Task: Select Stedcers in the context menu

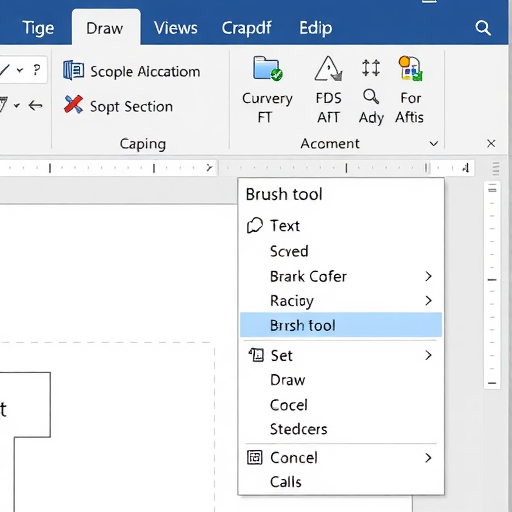Action: pos(299,429)
